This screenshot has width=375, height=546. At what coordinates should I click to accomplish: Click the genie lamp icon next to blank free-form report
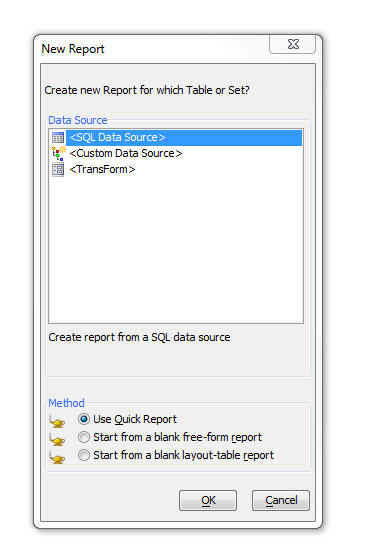coord(57,439)
